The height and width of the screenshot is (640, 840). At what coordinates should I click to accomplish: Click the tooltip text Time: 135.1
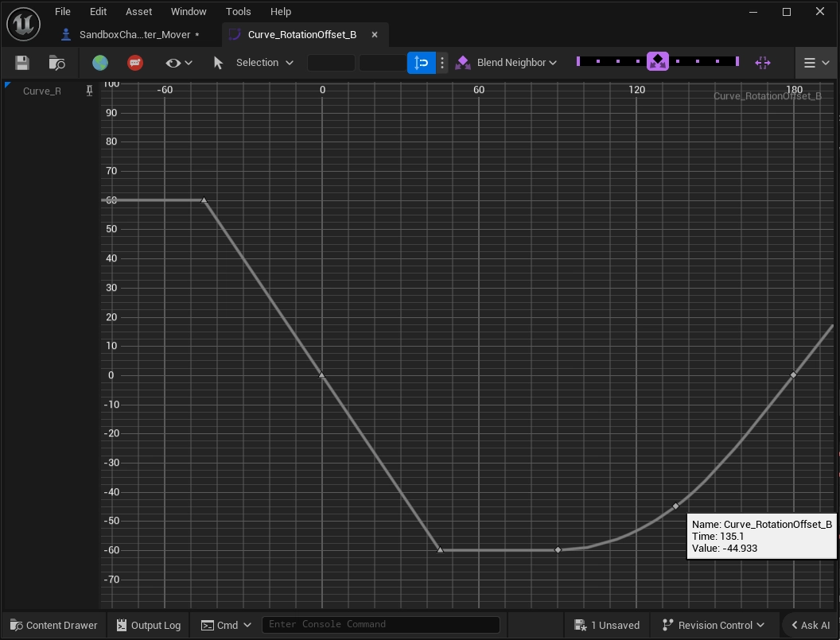(717, 536)
